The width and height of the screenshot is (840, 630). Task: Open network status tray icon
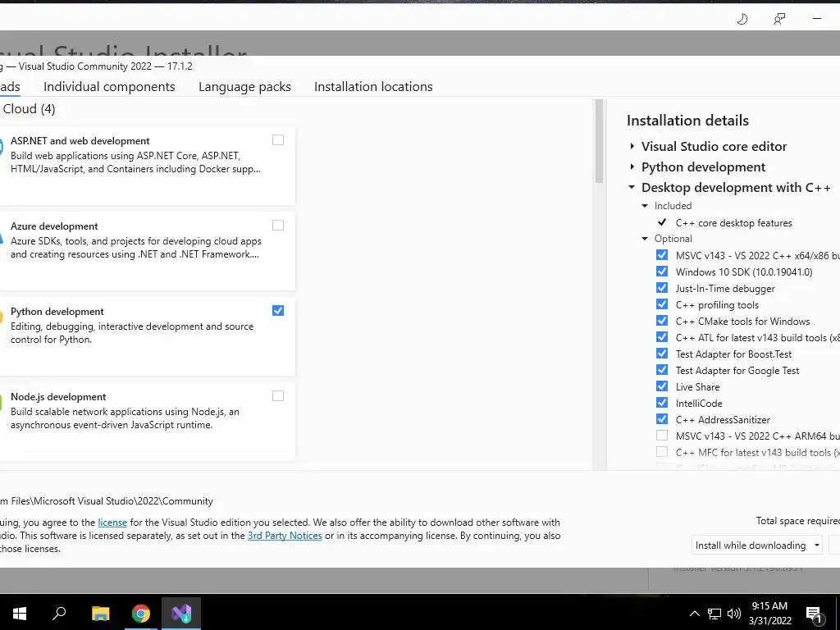(x=714, y=614)
